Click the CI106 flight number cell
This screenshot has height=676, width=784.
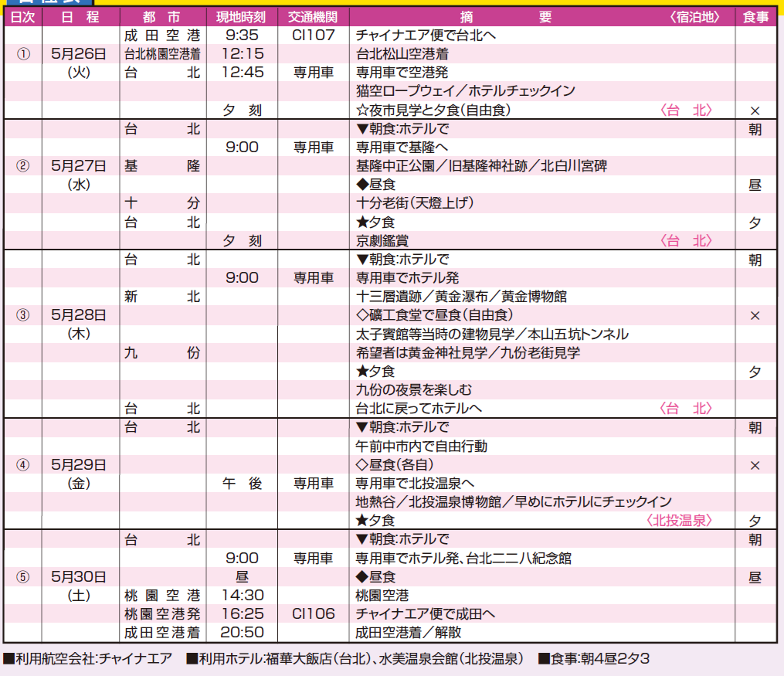pyautogui.click(x=313, y=614)
